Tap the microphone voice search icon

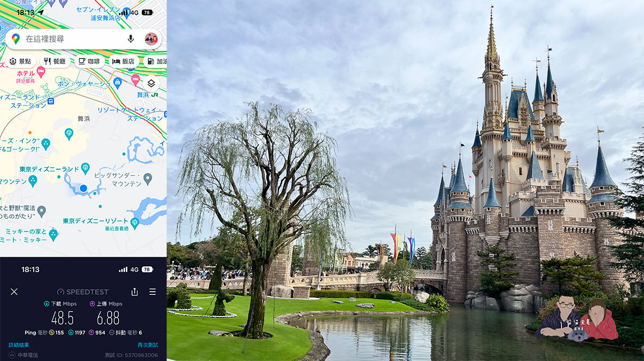pyautogui.click(x=130, y=39)
